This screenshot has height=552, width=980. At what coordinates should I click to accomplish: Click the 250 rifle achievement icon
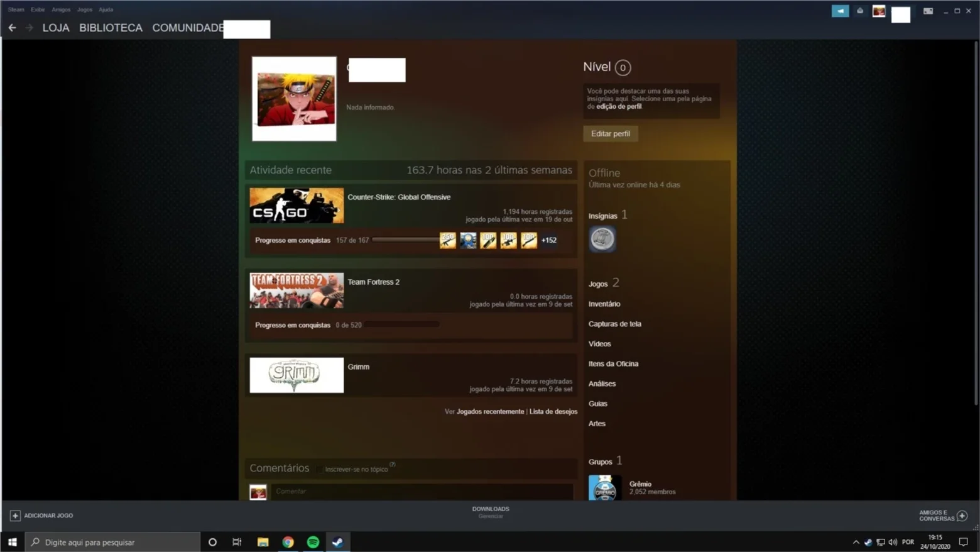[448, 240]
